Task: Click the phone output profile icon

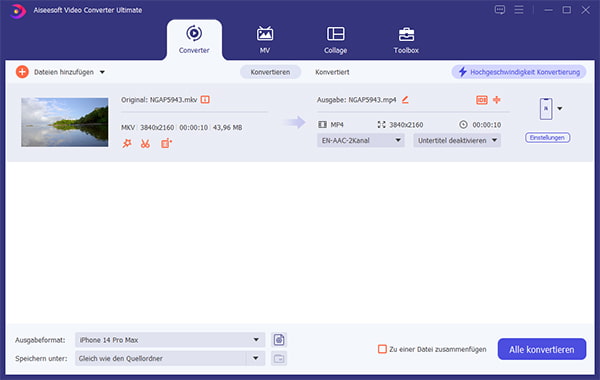Action: [546, 109]
